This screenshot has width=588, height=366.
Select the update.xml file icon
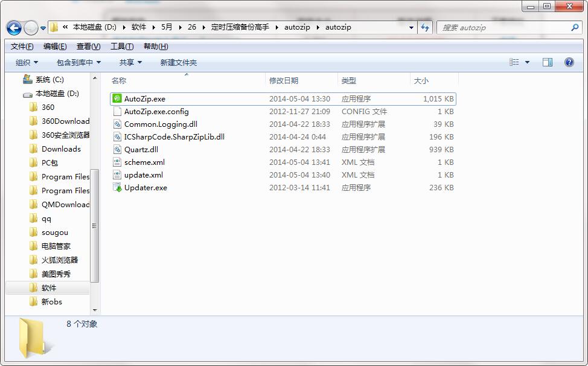click(x=117, y=175)
